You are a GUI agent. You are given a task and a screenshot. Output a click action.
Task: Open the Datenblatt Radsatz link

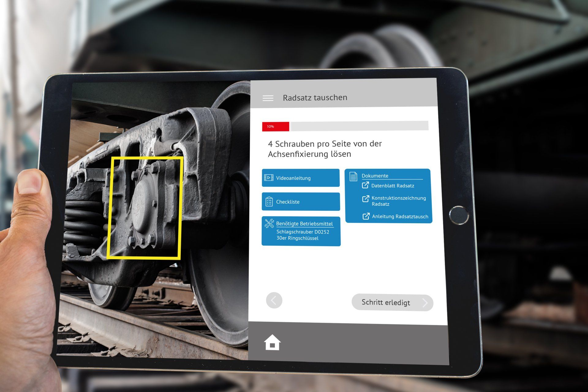pyautogui.click(x=392, y=186)
